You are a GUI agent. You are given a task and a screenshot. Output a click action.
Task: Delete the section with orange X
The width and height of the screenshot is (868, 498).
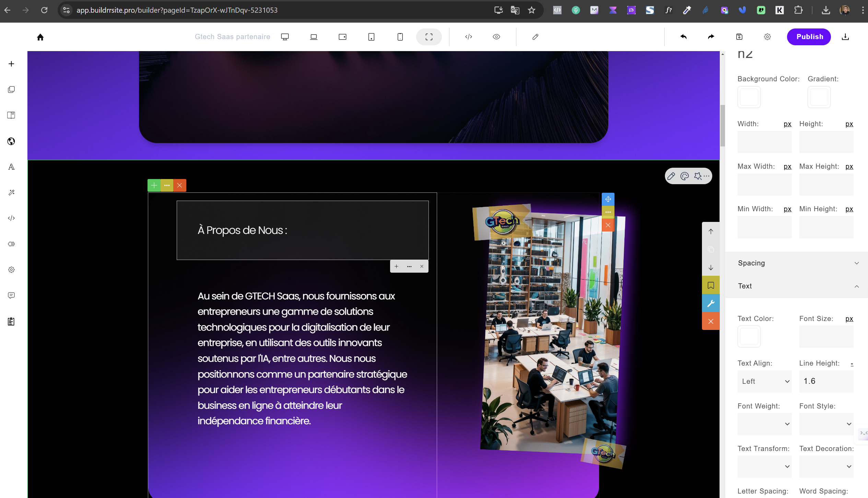click(711, 321)
